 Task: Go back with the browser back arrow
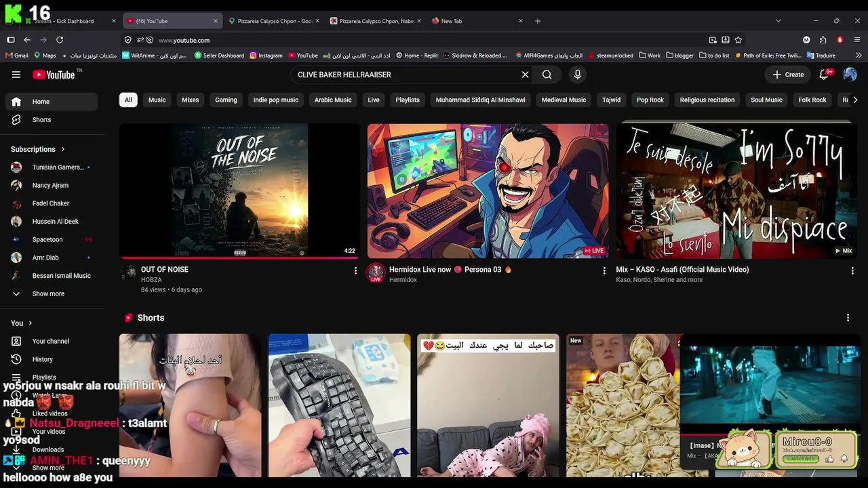pyautogui.click(x=27, y=40)
